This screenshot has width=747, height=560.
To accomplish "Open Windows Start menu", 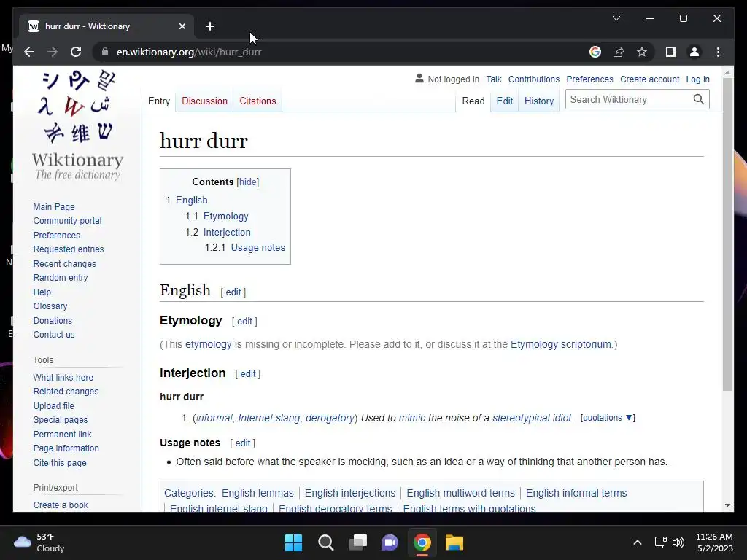I will pyautogui.click(x=293, y=542).
